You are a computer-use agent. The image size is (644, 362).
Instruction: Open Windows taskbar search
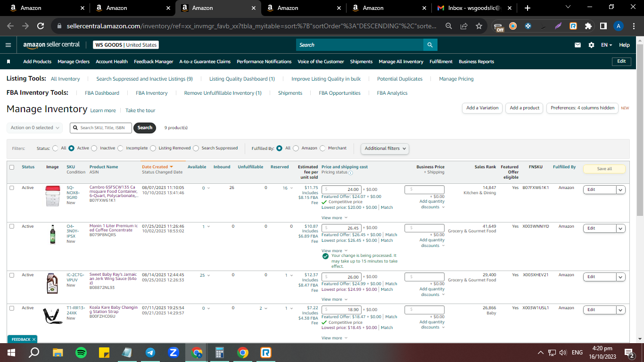click(34, 353)
